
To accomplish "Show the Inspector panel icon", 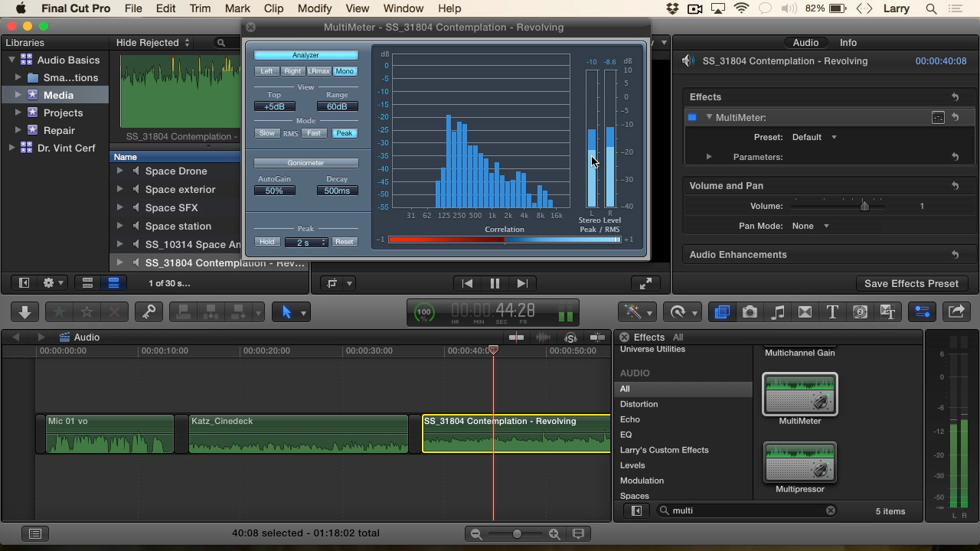I will click(922, 312).
